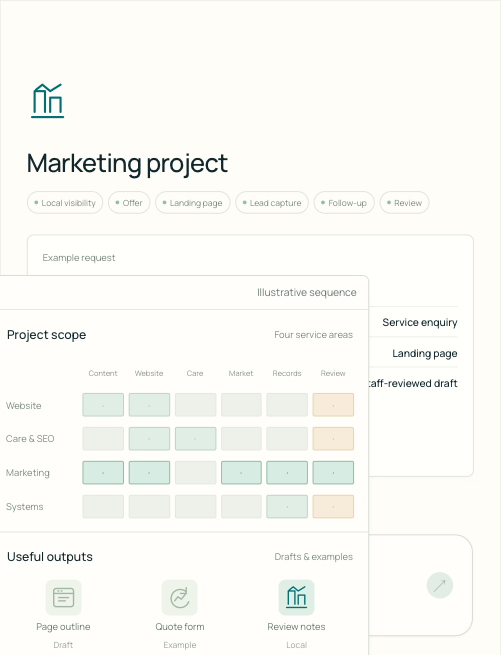This screenshot has width=501, height=655.
Task: Click the Illustrative sequence label
Action: [x=307, y=292]
